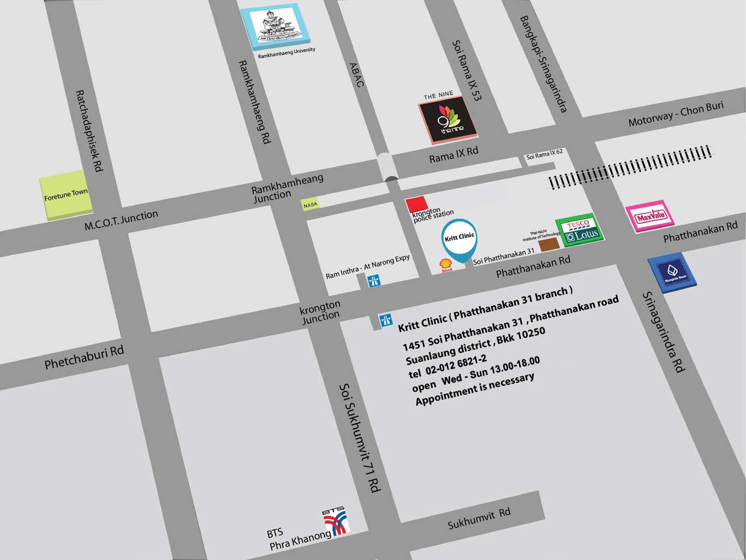Click the Shell gas station logo
The width and height of the screenshot is (746, 560).
(x=447, y=266)
